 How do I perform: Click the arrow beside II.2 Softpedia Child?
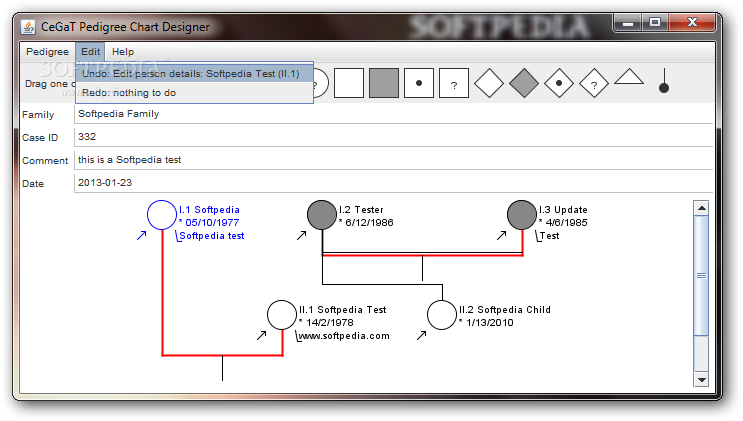coord(421,335)
